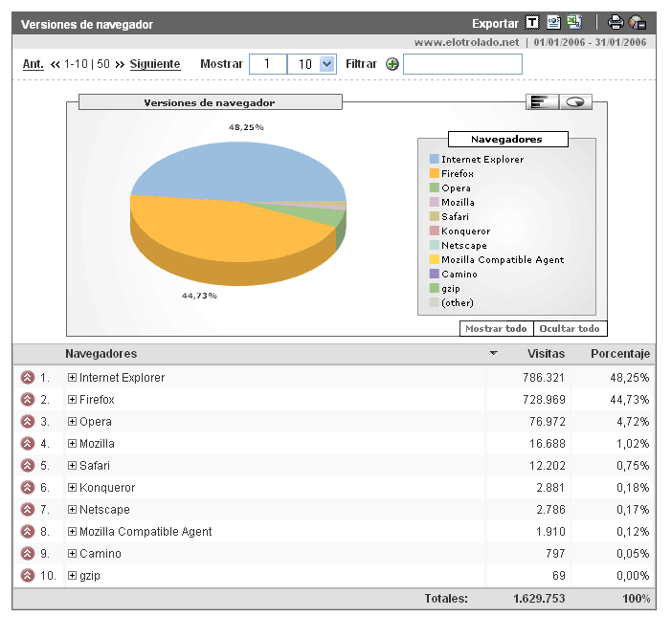Open the rows-to-show dropdown

coord(326,64)
